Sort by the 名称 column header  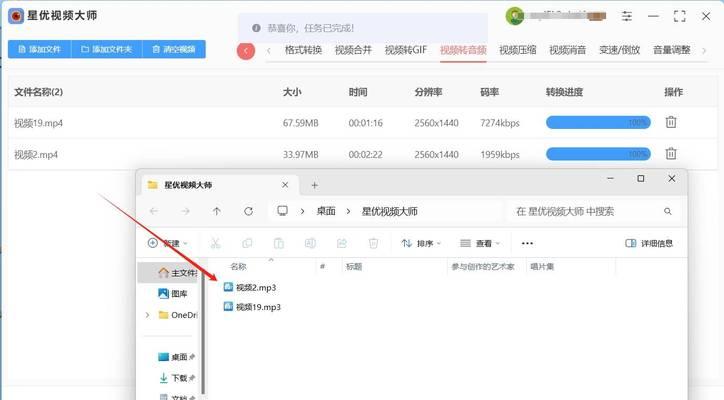pos(238,267)
